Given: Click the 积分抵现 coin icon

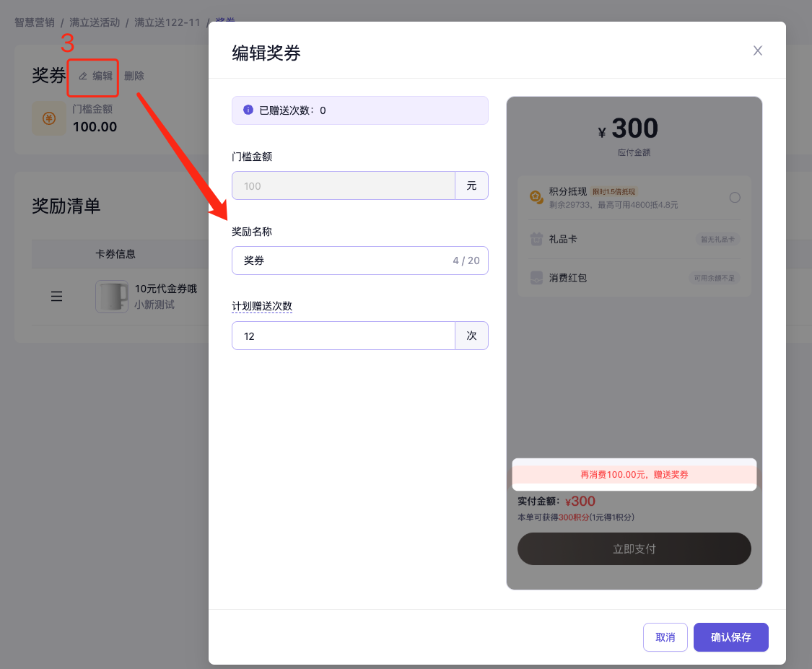Looking at the screenshot, I should click(536, 198).
